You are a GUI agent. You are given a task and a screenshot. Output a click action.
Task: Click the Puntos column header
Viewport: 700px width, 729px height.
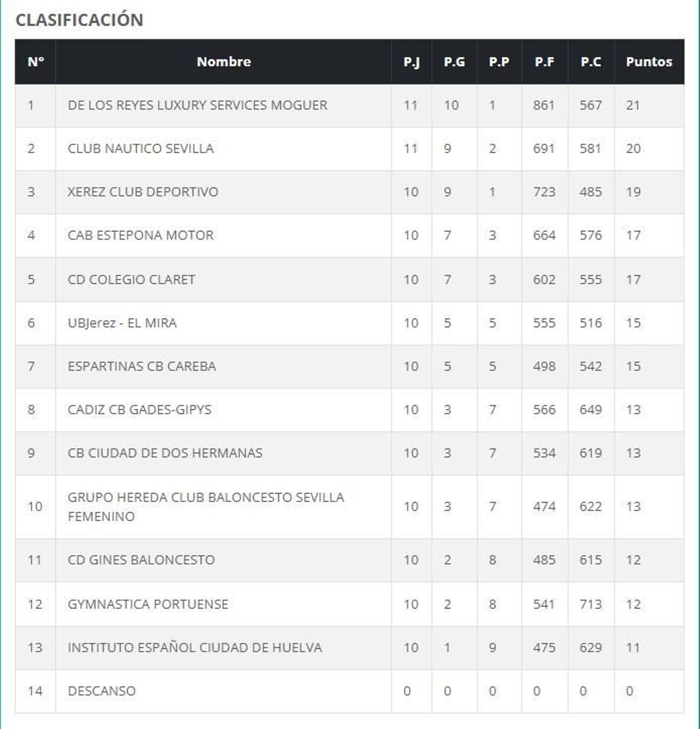coord(649,62)
